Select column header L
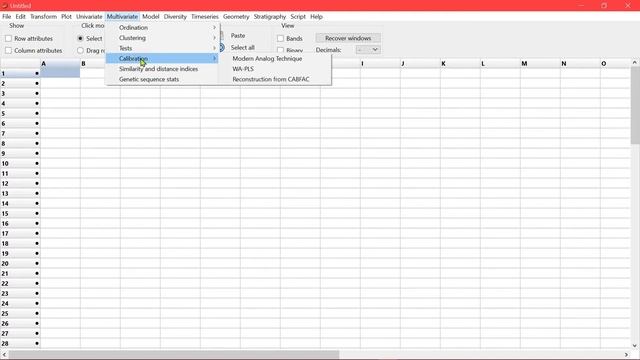640x360 pixels. (500, 64)
